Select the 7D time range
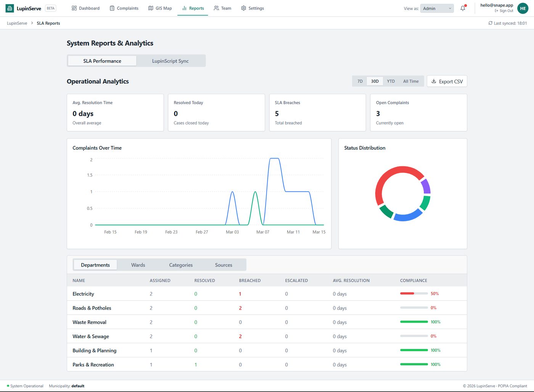The image size is (534, 392). tap(360, 81)
